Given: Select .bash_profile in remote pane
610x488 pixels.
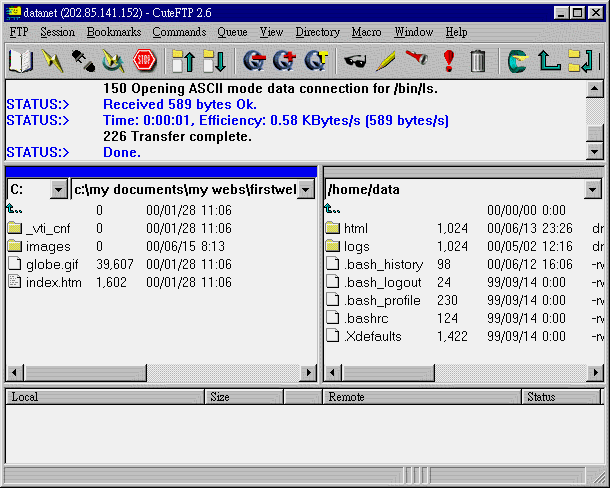Looking at the screenshot, I should (382, 300).
